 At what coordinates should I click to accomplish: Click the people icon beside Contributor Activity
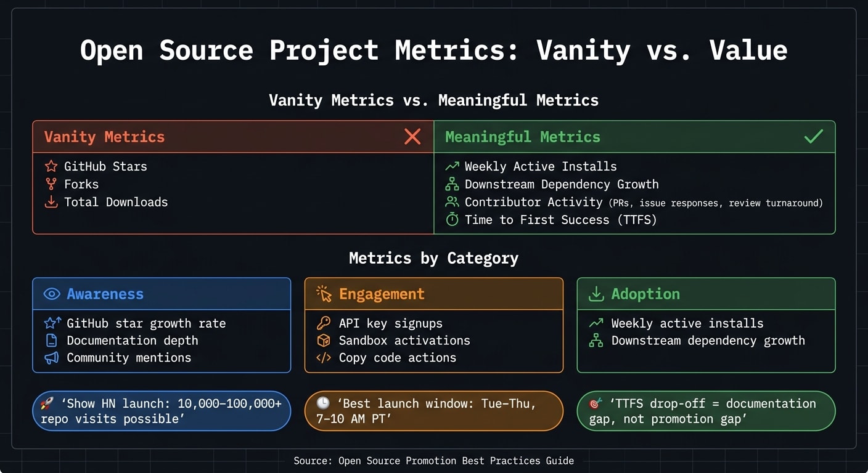pos(452,202)
